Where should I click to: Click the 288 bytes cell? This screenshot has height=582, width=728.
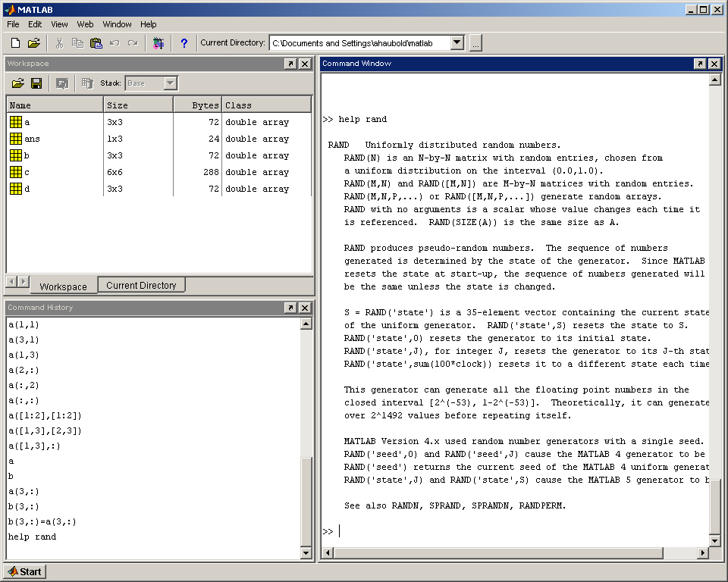(211, 172)
